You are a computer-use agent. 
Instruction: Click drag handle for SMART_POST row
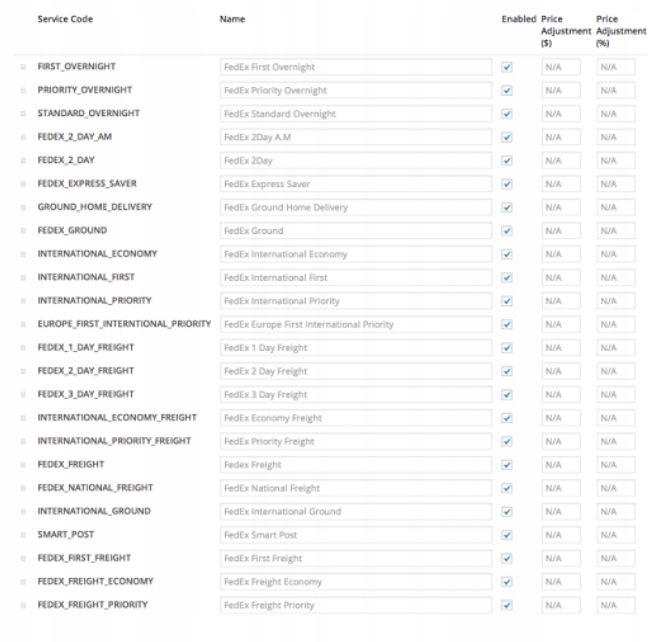click(22, 535)
